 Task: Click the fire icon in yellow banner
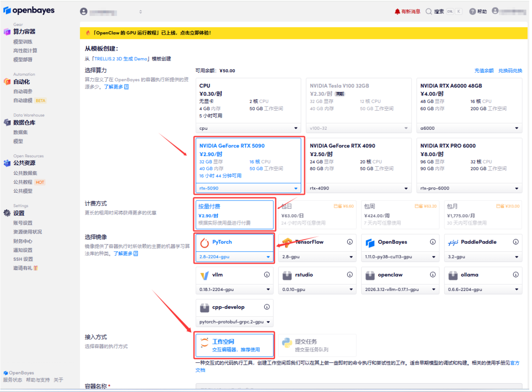coord(88,33)
